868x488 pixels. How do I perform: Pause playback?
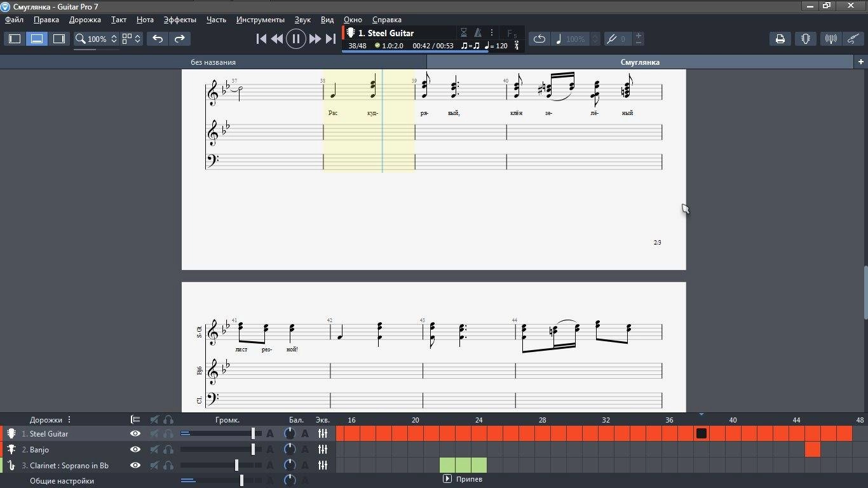tap(295, 39)
